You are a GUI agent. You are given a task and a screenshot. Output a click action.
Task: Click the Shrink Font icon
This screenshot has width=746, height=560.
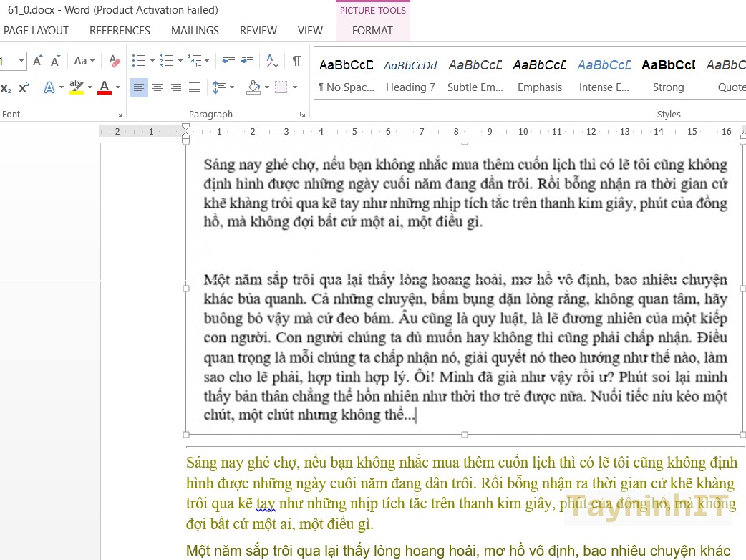(x=55, y=61)
